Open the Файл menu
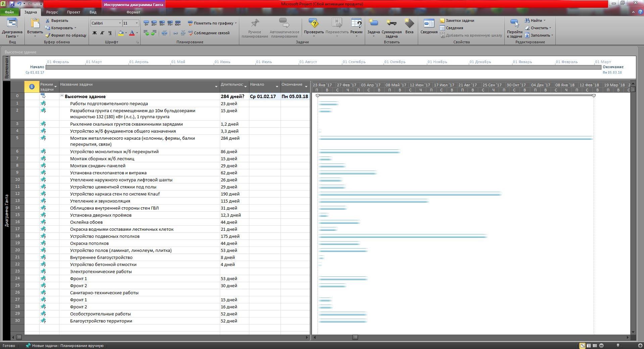The image size is (644, 349). coord(9,12)
